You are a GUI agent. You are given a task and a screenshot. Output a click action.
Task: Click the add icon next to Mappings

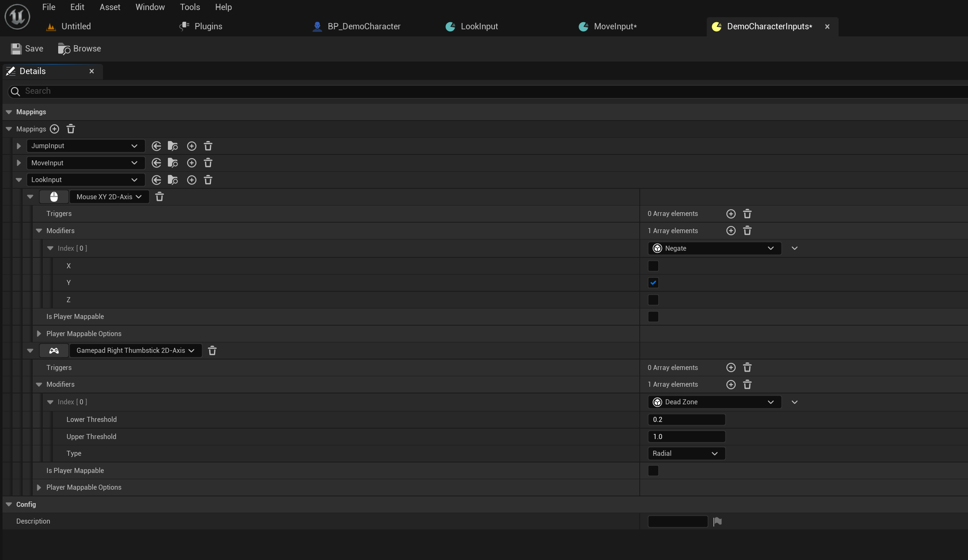54,129
